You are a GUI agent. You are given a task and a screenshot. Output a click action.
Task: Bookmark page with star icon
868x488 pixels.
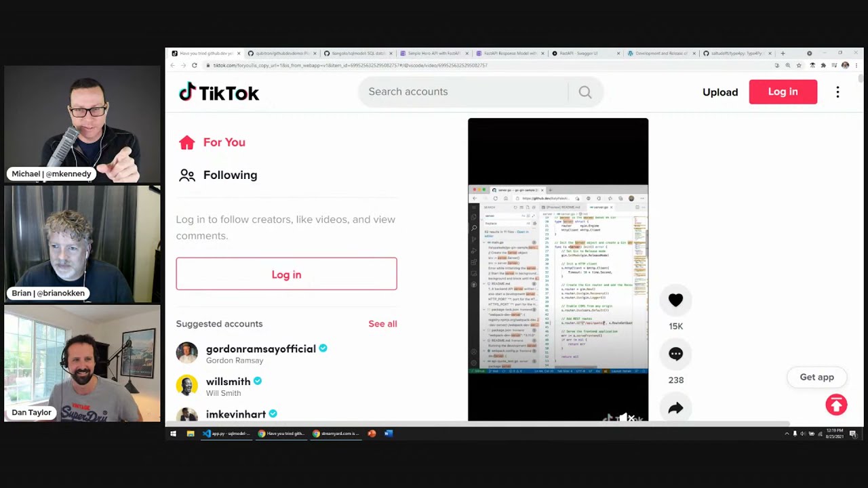[x=799, y=66]
